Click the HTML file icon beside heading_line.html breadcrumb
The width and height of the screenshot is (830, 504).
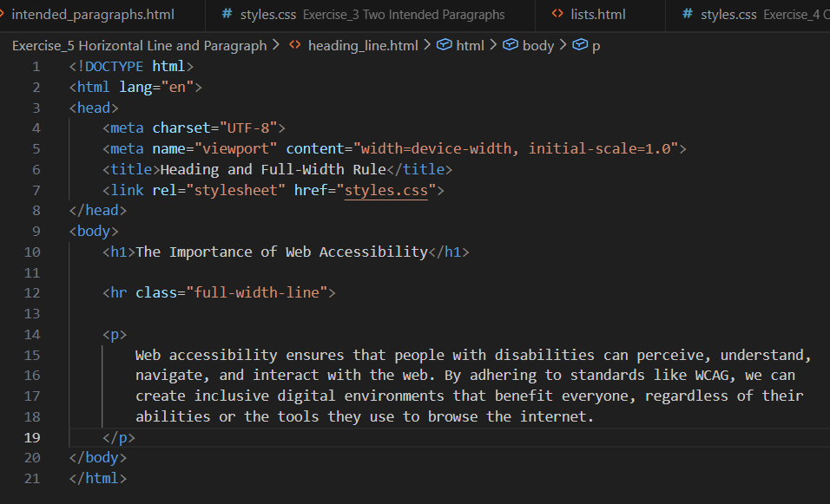(294, 46)
